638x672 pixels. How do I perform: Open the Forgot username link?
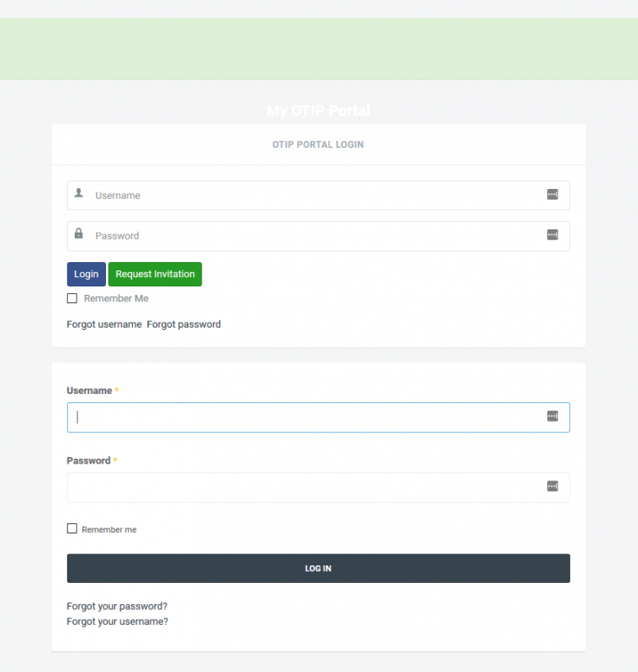tap(104, 324)
